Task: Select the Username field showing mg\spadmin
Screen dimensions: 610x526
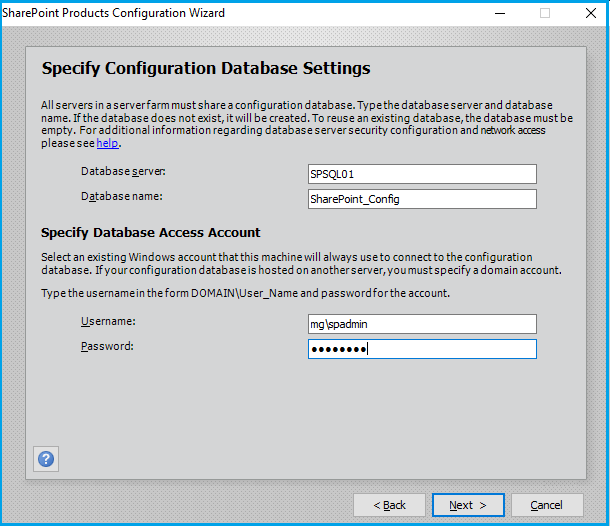Action: click(421, 324)
